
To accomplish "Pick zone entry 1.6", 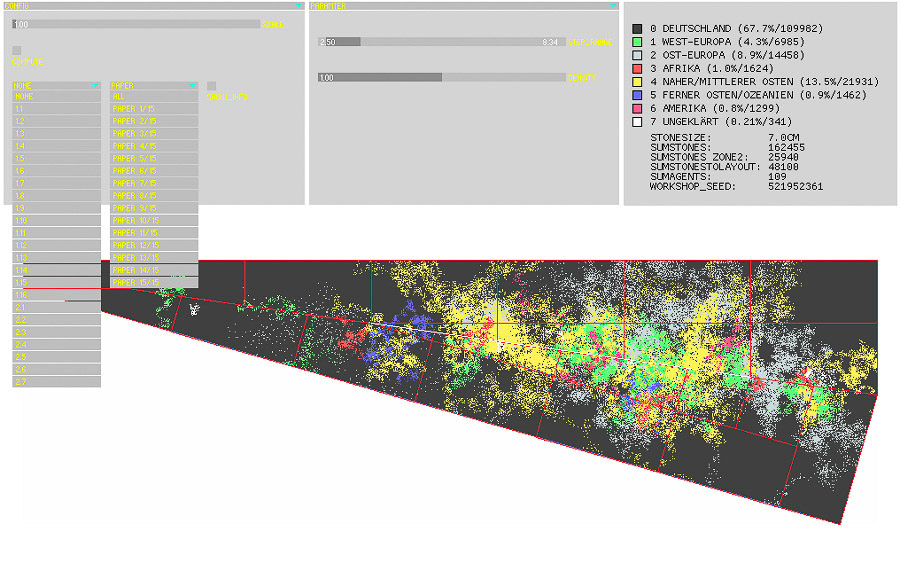I will tap(56, 171).
